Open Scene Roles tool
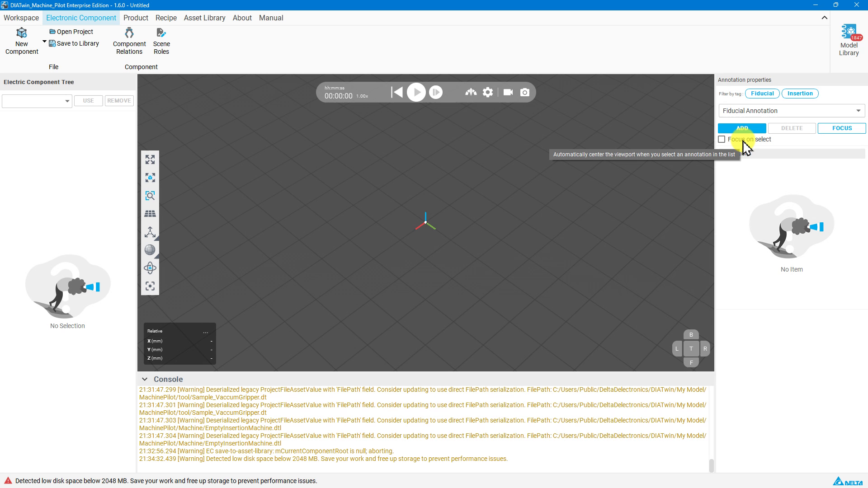 [x=161, y=41]
